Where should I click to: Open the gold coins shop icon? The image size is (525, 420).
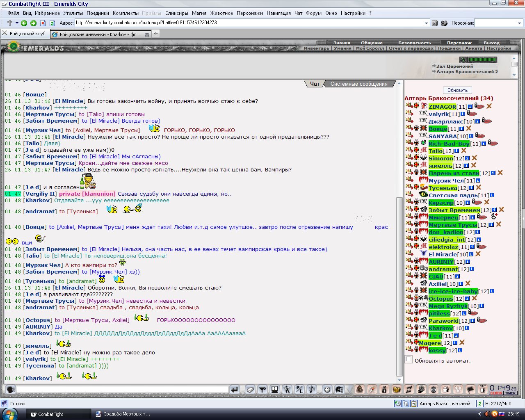pyautogui.click(x=396, y=389)
